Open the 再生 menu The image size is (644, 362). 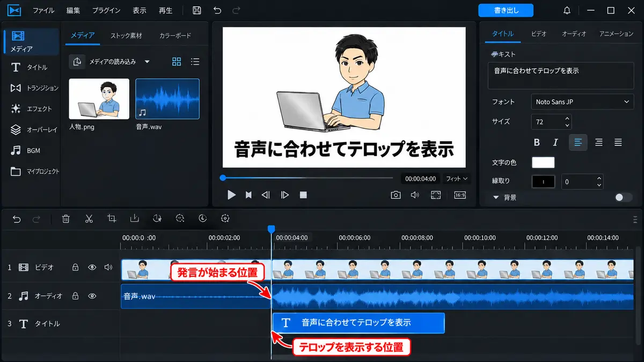[x=166, y=10]
